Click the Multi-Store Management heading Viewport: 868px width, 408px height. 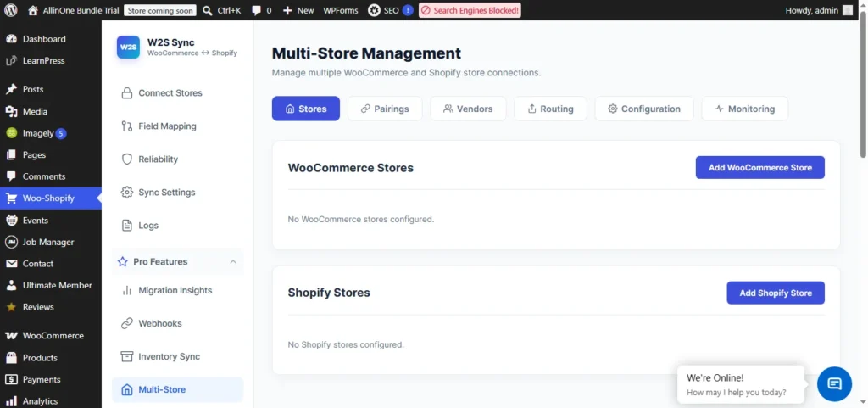tap(366, 53)
